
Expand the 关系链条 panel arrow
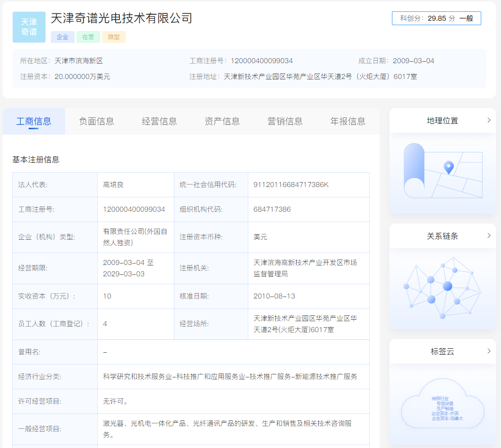click(x=489, y=236)
